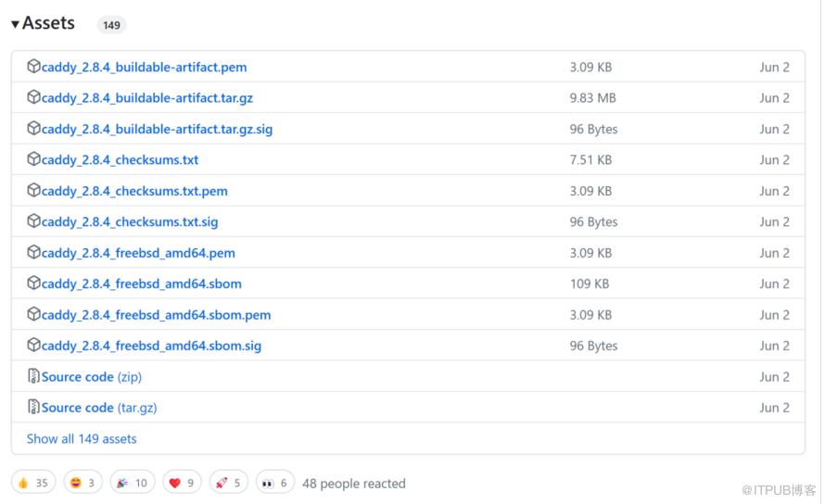
Task: Download caddy_2.8.4_freebsd_amd64.sbom
Action: [x=142, y=284]
